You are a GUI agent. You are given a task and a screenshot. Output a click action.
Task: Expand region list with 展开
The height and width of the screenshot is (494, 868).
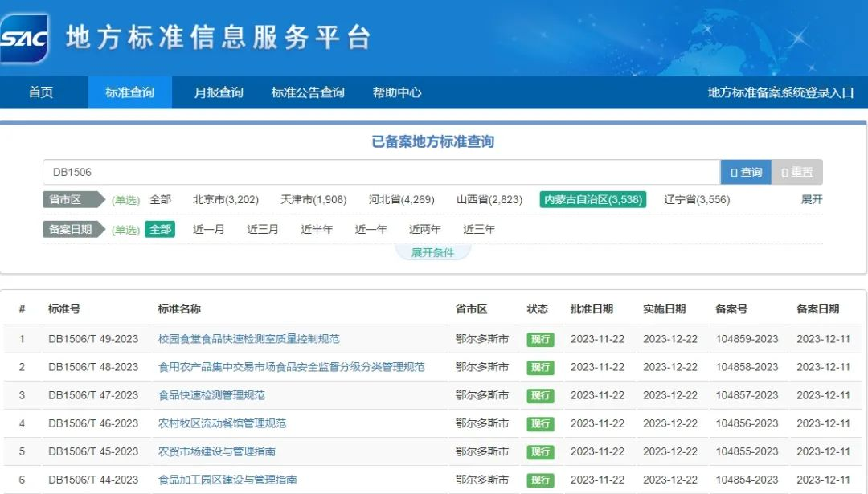tap(812, 199)
